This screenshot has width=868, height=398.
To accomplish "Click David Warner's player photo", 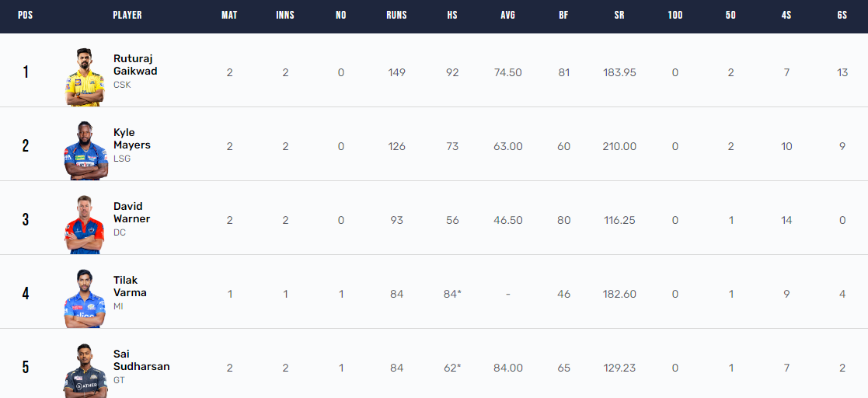I will [84, 224].
